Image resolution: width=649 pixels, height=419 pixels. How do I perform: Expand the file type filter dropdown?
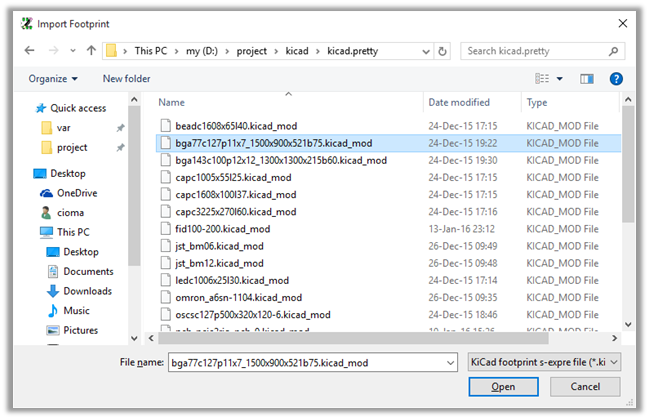click(544, 361)
